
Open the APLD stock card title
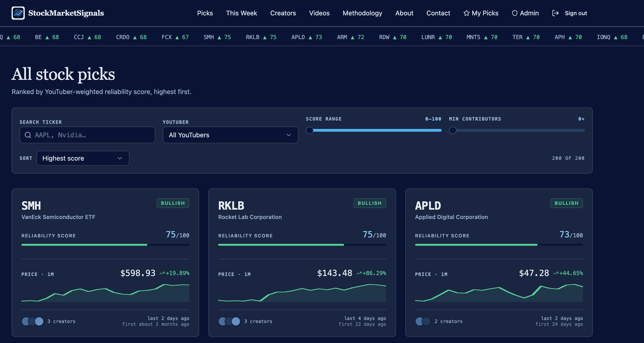click(x=428, y=206)
